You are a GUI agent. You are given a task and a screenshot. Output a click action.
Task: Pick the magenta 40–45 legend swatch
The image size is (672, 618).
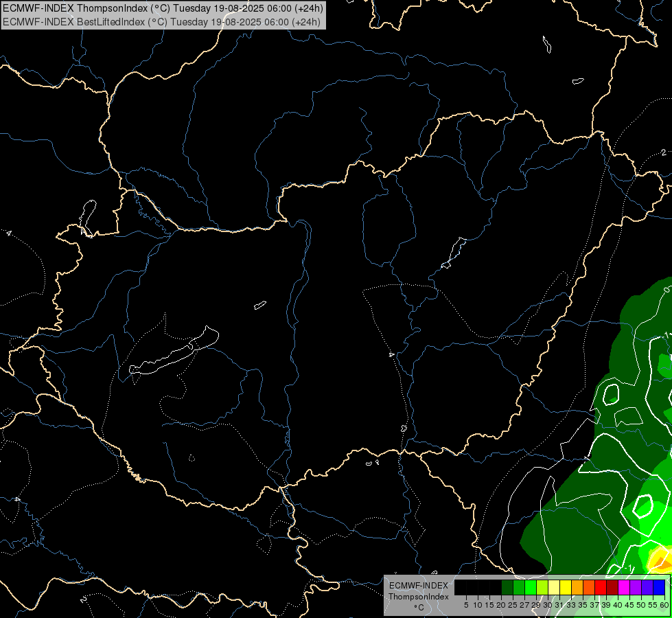coord(624,587)
